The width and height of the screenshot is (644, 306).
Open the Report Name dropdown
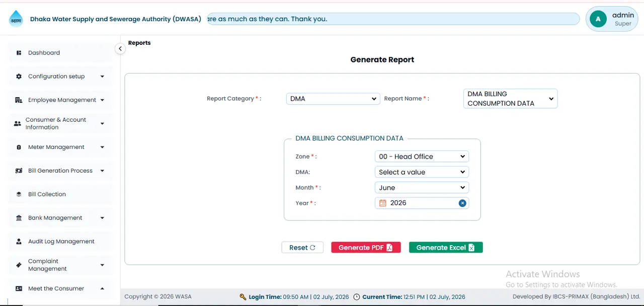(x=510, y=99)
